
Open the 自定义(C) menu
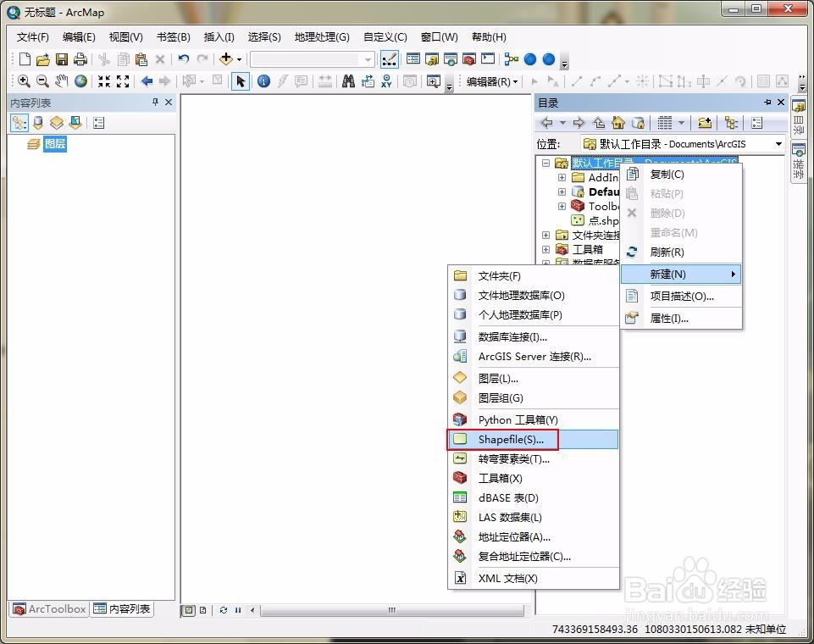click(385, 37)
